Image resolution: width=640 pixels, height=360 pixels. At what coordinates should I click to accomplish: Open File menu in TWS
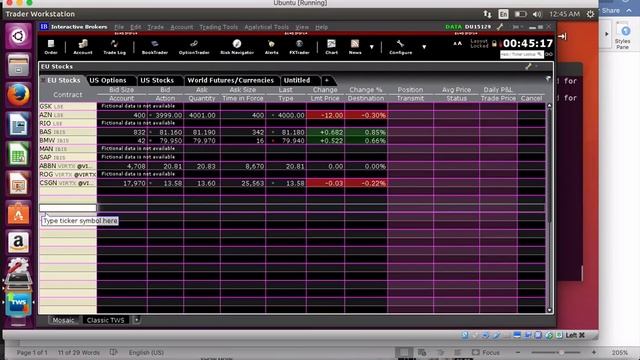coord(119,27)
